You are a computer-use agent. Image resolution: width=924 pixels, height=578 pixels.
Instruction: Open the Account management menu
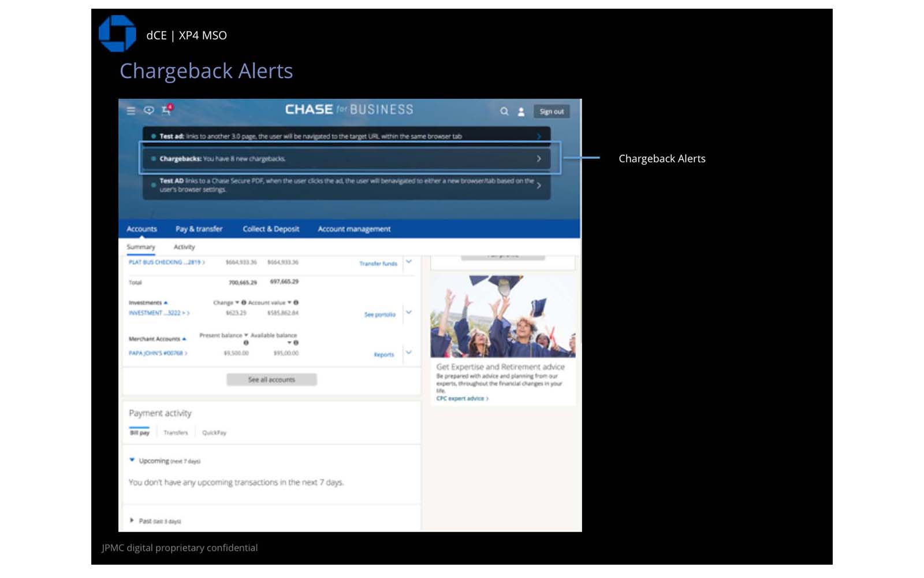pyautogui.click(x=354, y=229)
